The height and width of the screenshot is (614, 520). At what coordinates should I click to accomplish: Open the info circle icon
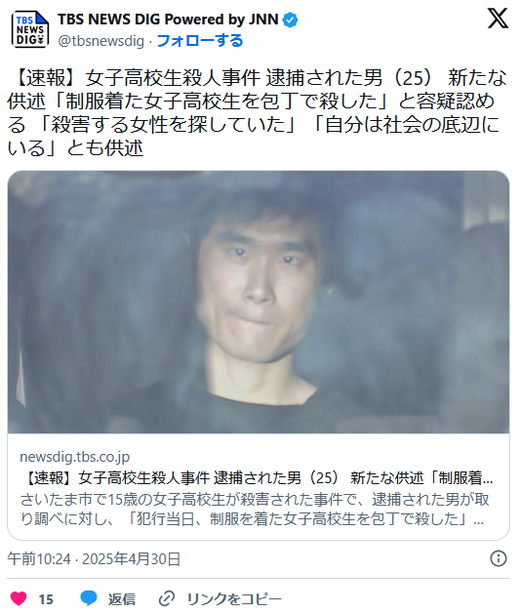tap(498, 558)
